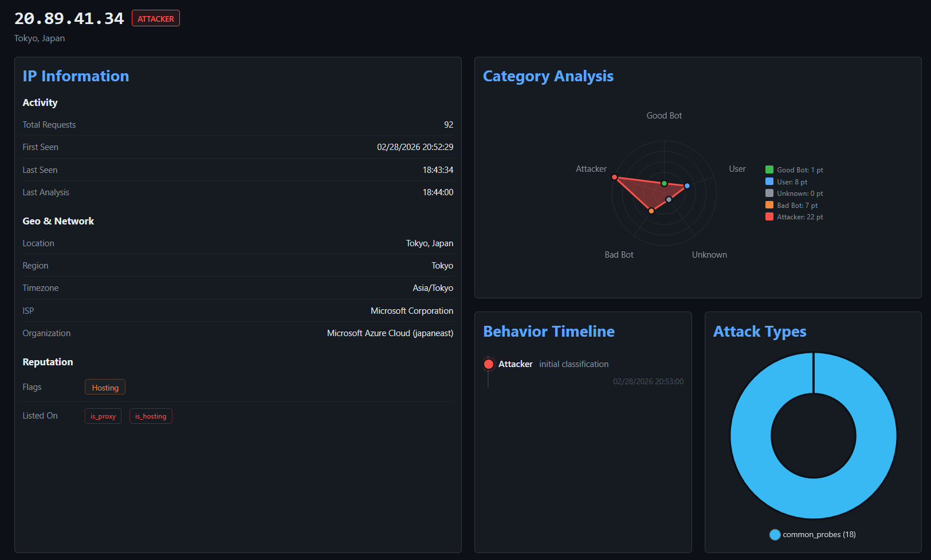
Task: Open the is_proxy listing tag
Action: point(103,416)
